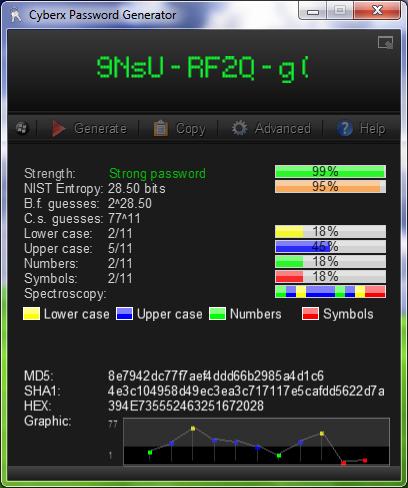Viewport: 408px width, 488px height.
Task: Click the 99% strength progress bar
Action: pos(330,172)
